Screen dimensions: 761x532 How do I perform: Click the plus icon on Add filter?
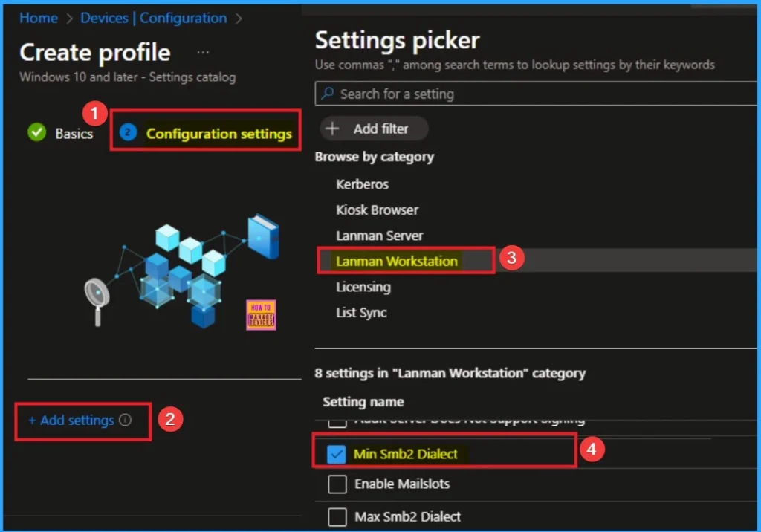pyautogui.click(x=333, y=129)
